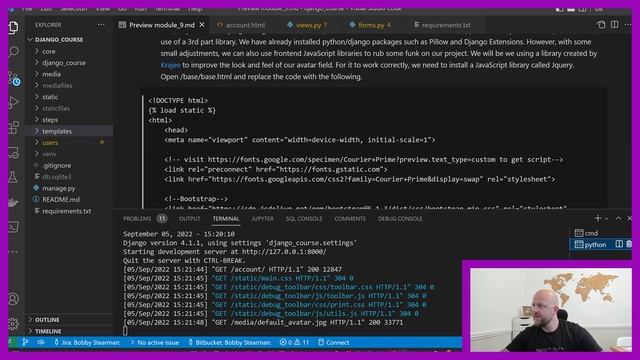
Task: Open the JUPYTER panel tab
Action: pyautogui.click(x=262, y=219)
